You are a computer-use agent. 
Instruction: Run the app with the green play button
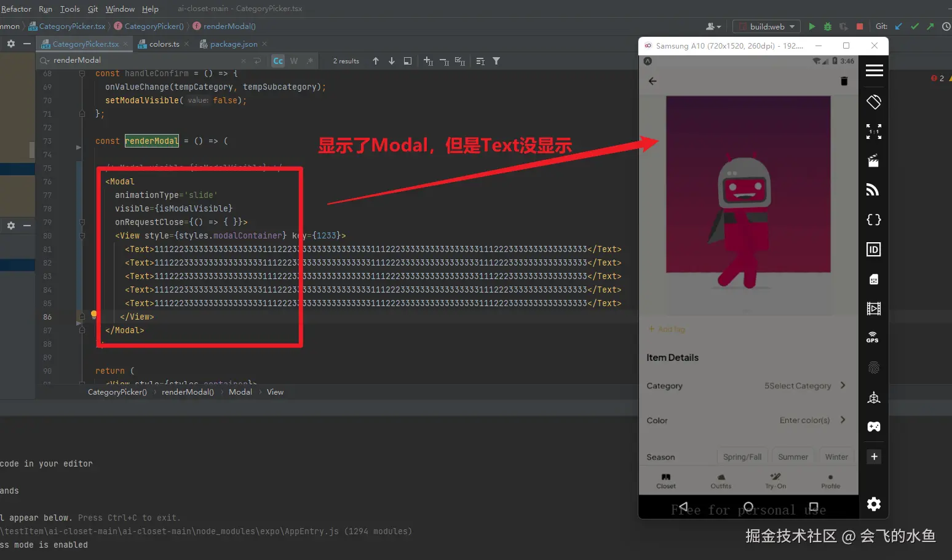click(811, 26)
